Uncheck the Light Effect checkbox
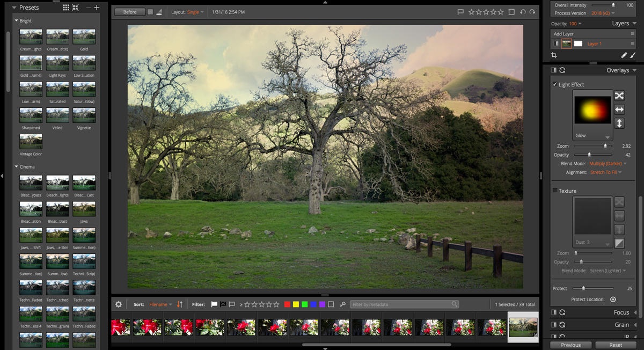Screen dimensions: 644x350 (x=555, y=84)
